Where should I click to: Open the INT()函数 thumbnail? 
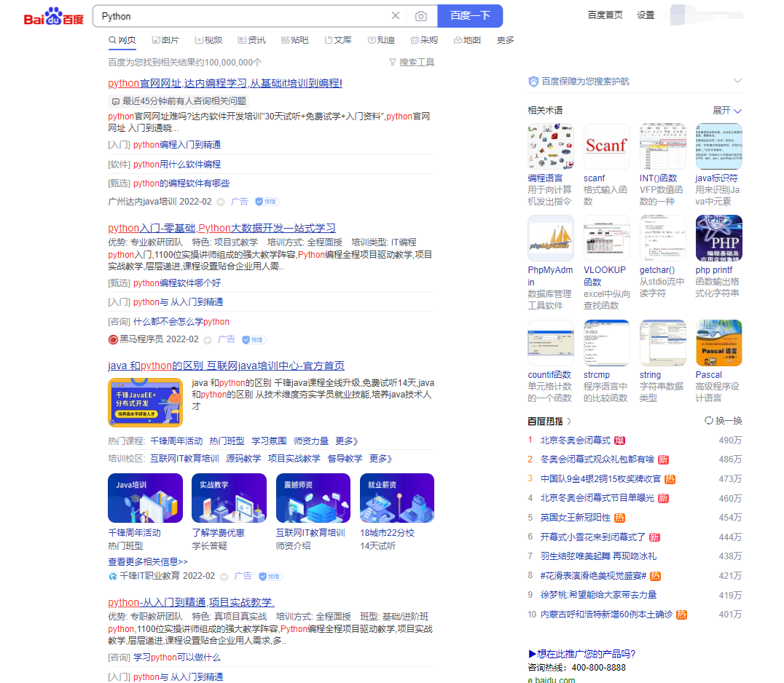tap(662, 146)
